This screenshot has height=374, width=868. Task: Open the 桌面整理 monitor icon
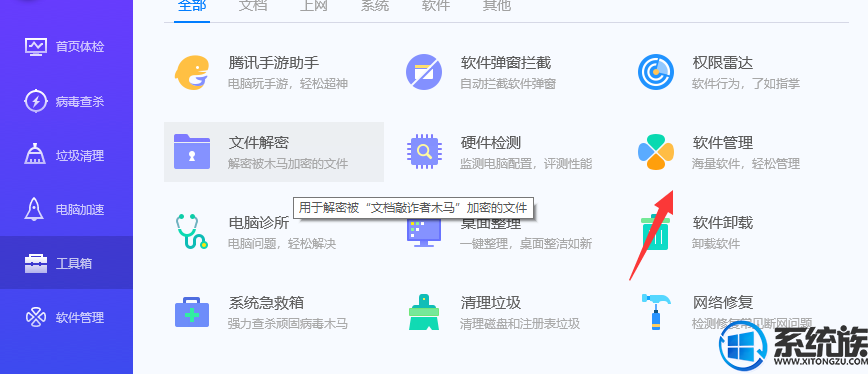click(x=424, y=233)
